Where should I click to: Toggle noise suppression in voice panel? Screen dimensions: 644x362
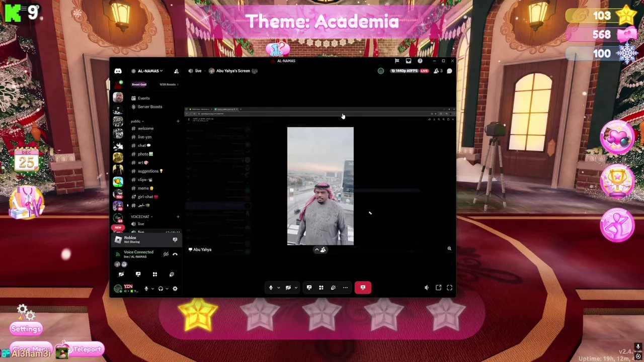[x=166, y=254]
